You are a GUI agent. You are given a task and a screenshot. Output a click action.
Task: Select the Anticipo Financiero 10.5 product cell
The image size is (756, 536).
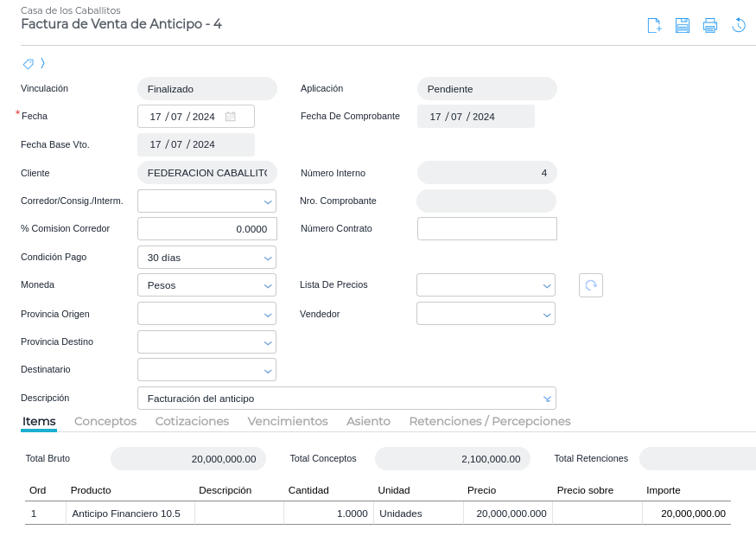(x=130, y=514)
